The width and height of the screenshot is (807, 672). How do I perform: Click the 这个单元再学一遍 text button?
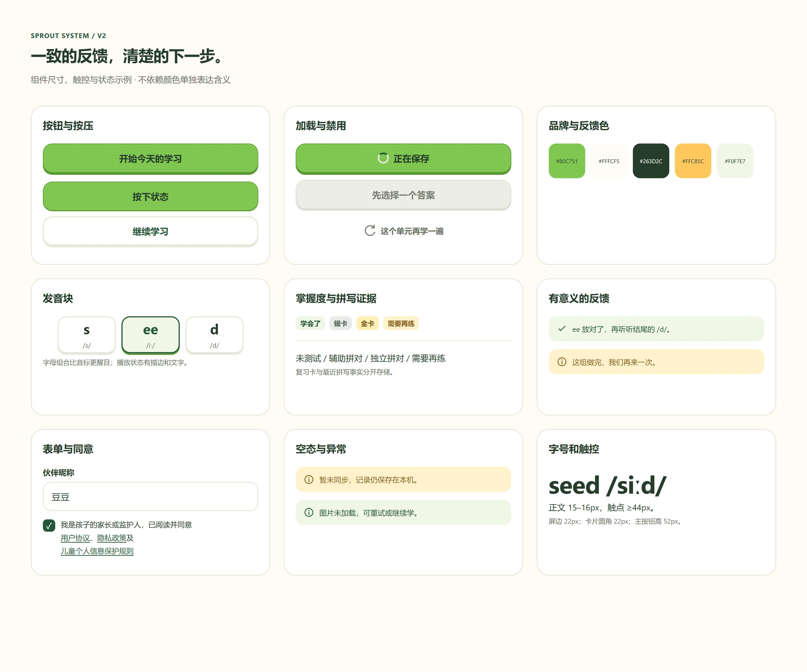click(403, 231)
